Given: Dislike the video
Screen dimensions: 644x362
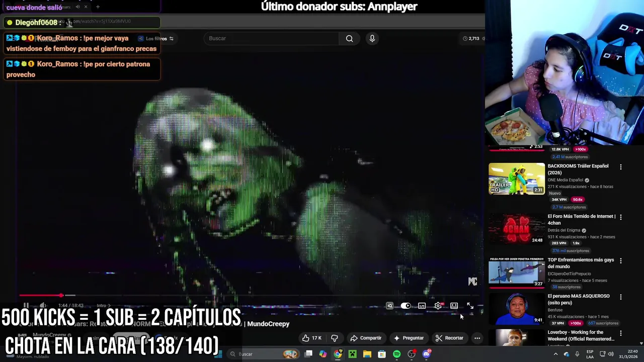Looking at the screenshot, I should coord(335,338).
